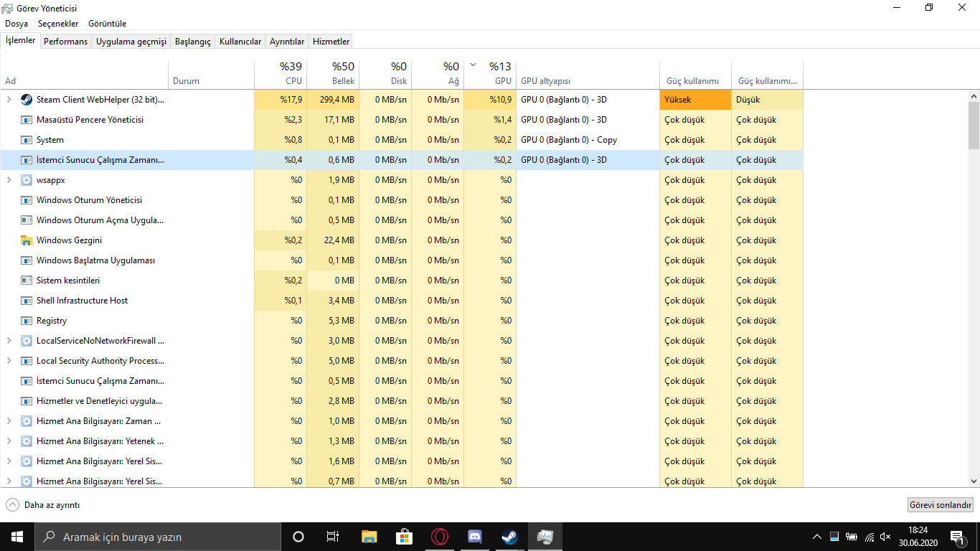Image resolution: width=980 pixels, height=551 pixels.
Task: Open Opera browser from the taskbar
Action: click(439, 537)
